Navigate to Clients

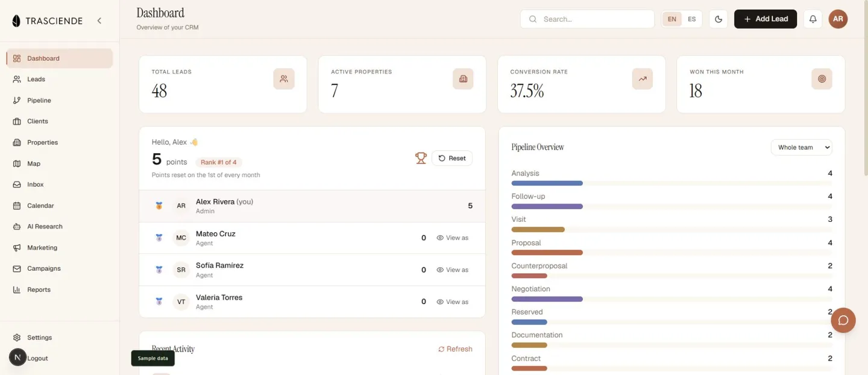(60, 121)
